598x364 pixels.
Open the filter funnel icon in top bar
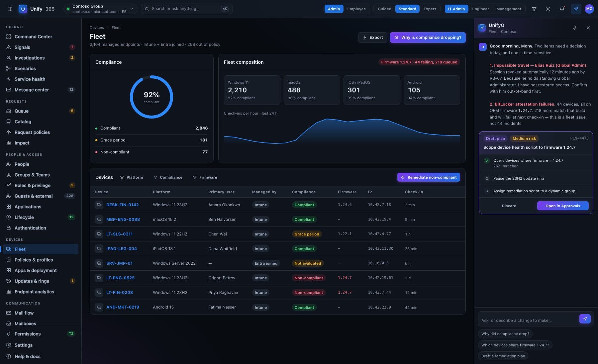tap(534, 9)
